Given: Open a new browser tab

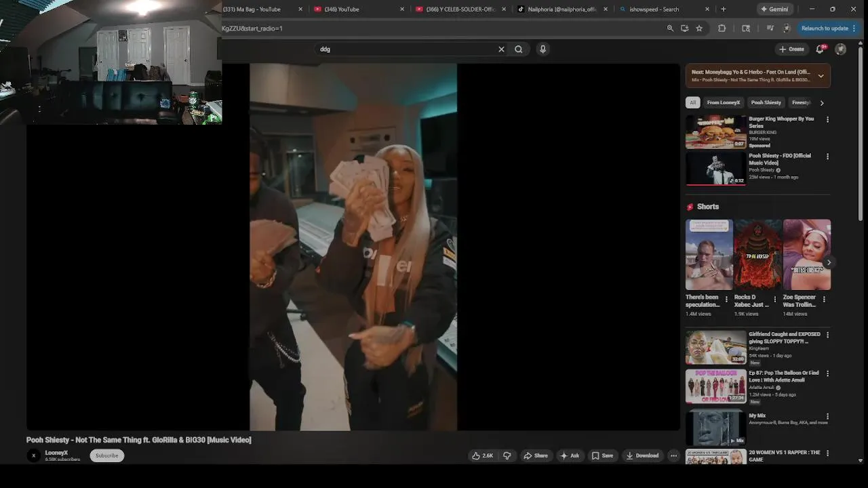Looking at the screenshot, I should (x=723, y=9).
